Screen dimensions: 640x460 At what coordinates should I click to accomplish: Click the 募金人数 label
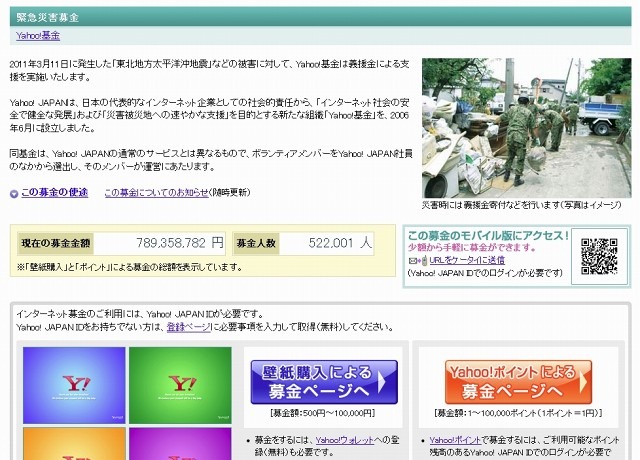[256, 243]
